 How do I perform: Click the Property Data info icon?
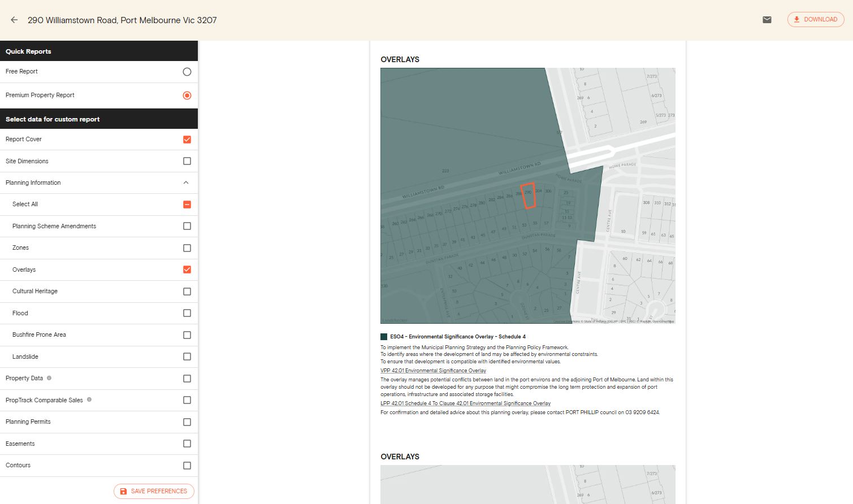point(49,378)
